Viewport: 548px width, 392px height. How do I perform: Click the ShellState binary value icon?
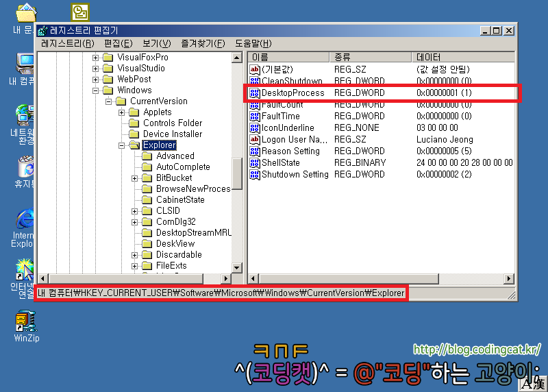click(x=255, y=163)
